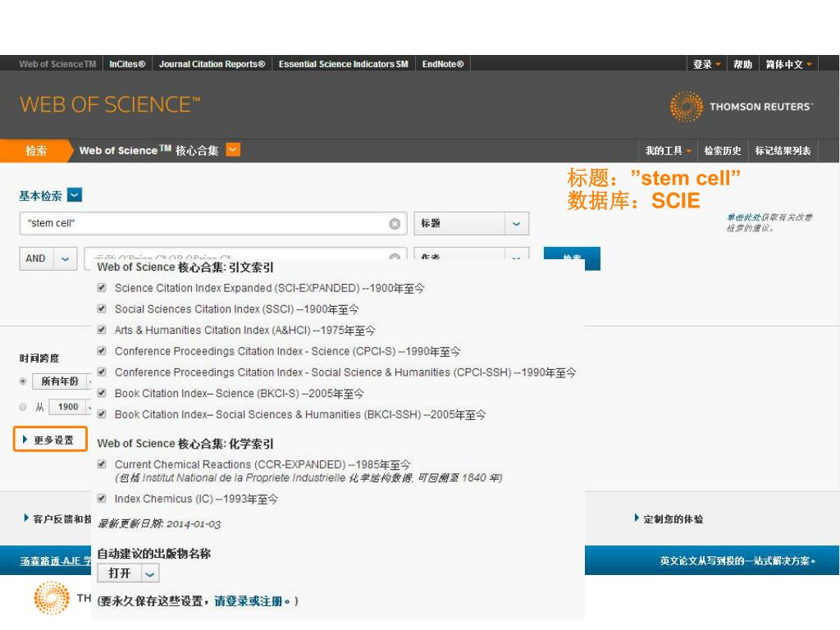840x630 pixels.
Task: Open 检索历史 search history
Action: click(x=722, y=151)
